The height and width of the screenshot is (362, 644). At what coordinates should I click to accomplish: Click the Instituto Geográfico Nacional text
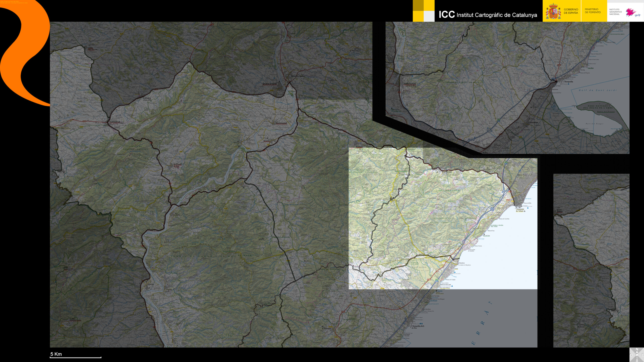(x=615, y=12)
